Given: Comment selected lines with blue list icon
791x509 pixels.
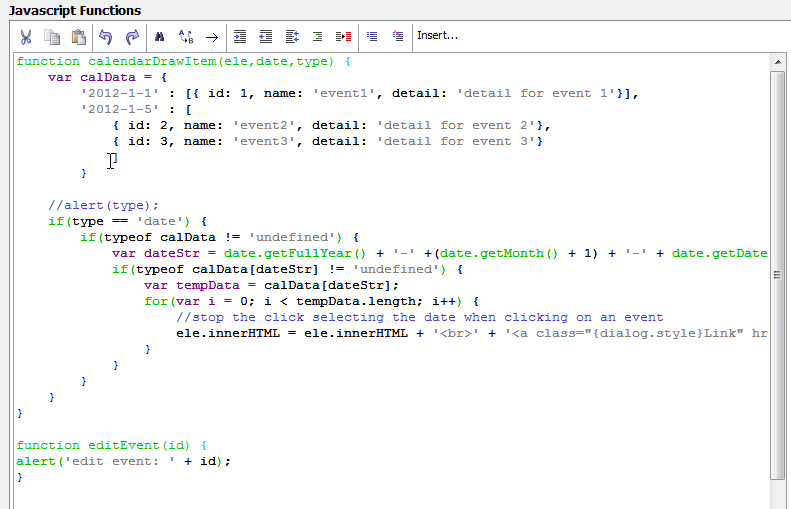Looking at the screenshot, I should click(372, 36).
